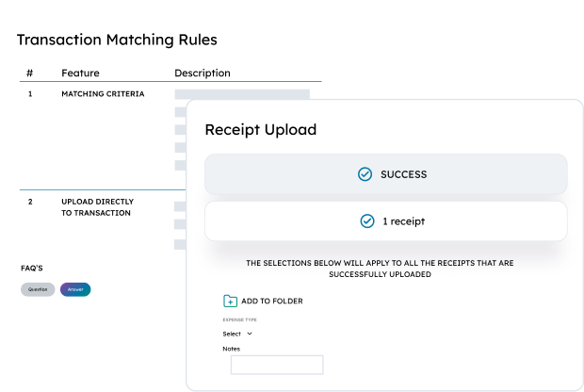This screenshot has width=584, height=392.
Task: Click the FAQ'S section label
Action: [32, 269]
